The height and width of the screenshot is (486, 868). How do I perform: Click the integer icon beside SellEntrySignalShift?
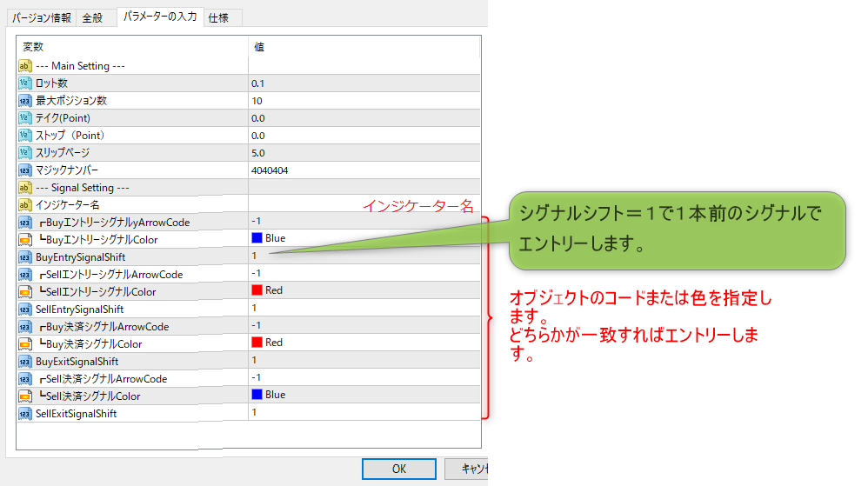tap(24, 310)
